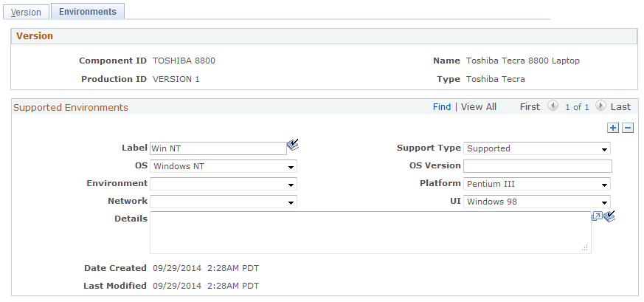
Task: Click the Supported Environments section title
Action: pos(71,108)
